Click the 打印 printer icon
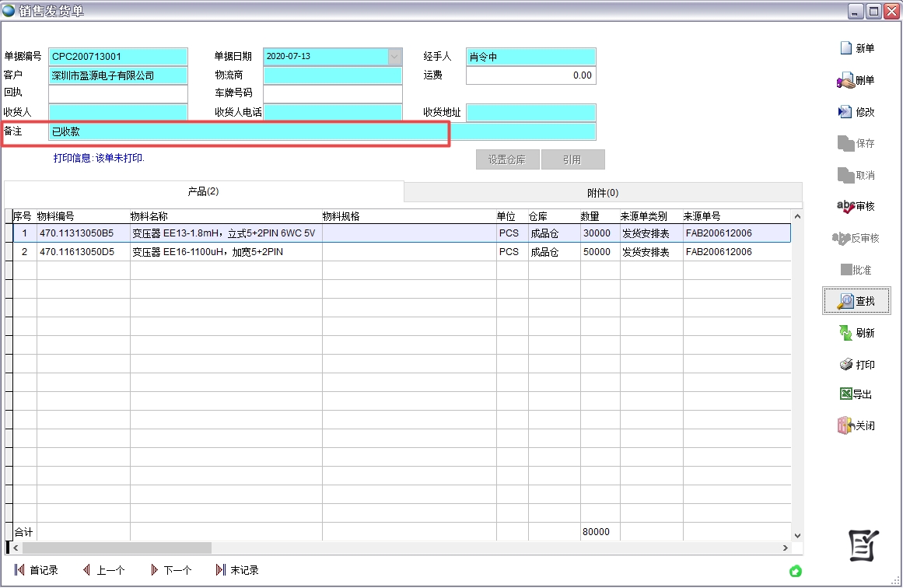Screen dimensions: 903x588 point(845,365)
